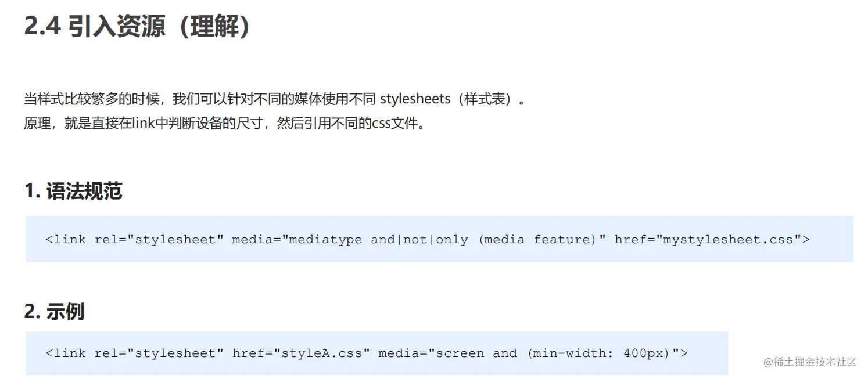Click the paragraph starting with 当样式比较繁多
The image size is (868, 379).
point(275,99)
